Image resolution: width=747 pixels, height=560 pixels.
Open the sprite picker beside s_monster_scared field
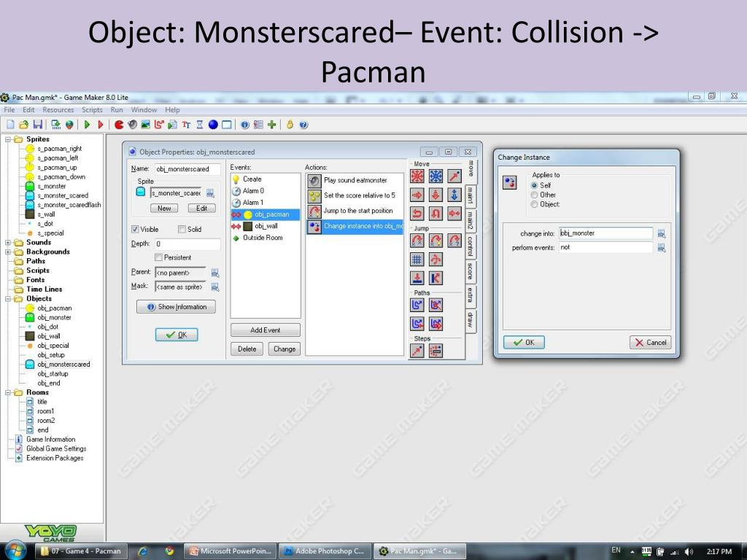[x=210, y=193]
